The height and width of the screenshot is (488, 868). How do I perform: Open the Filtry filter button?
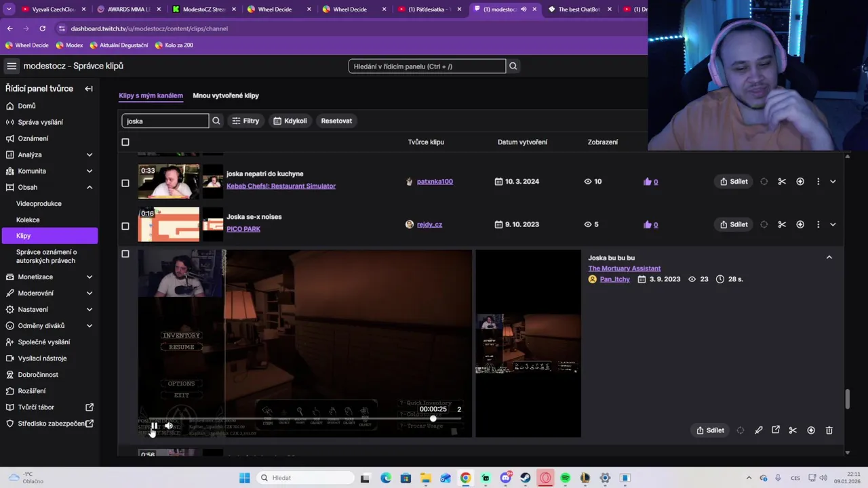point(245,121)
